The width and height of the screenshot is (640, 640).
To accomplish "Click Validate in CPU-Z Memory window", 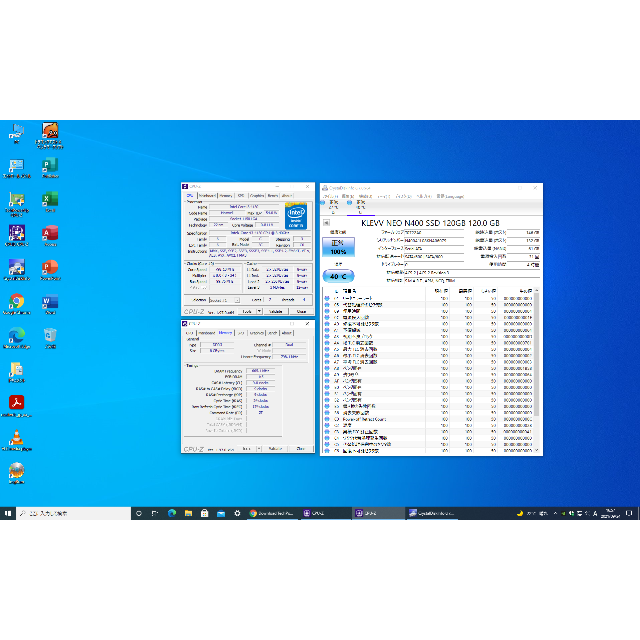I will coord(276,449).
